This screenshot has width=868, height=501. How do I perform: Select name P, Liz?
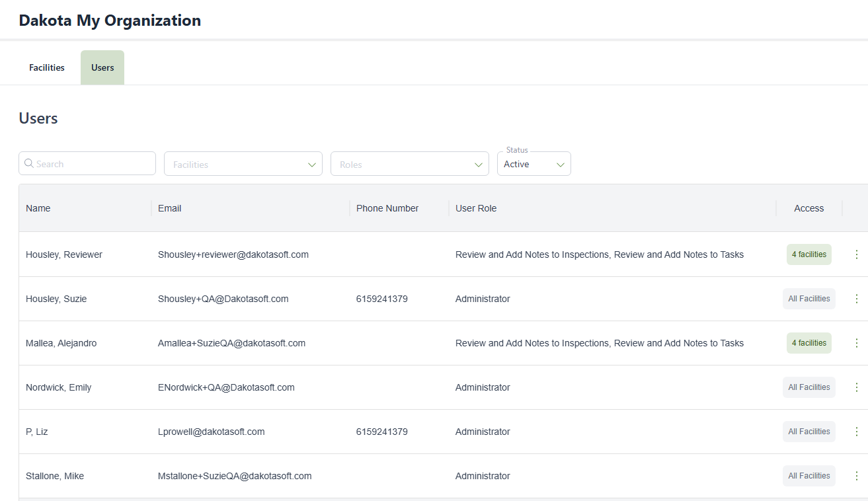pyautogui.click(x=37, y=432)
